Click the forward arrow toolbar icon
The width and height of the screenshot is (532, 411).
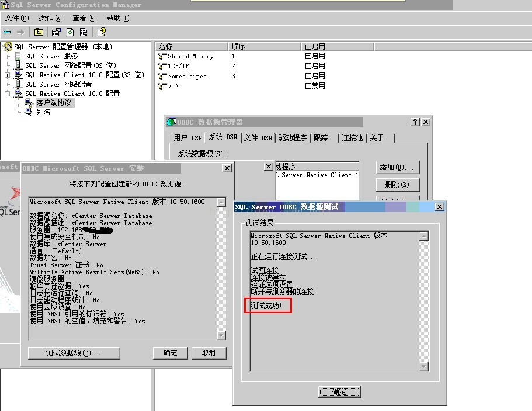pyautogui.click(x=20, y=32)
